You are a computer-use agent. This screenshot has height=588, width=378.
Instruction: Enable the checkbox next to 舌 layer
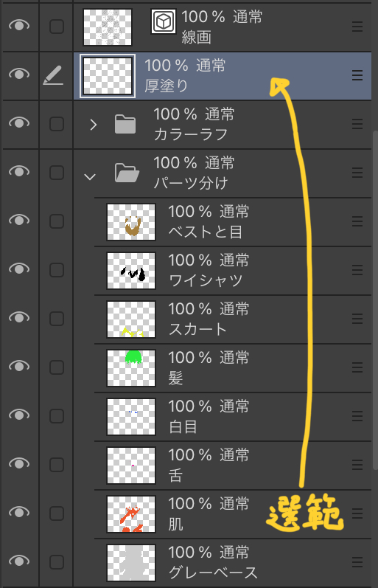[57, 465]
